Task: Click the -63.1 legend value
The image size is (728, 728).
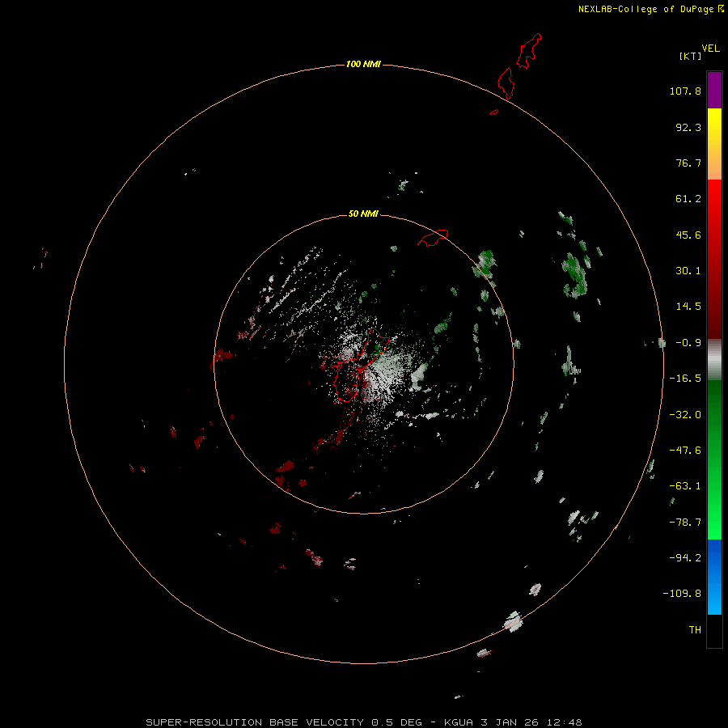Action: coord(685,486)
